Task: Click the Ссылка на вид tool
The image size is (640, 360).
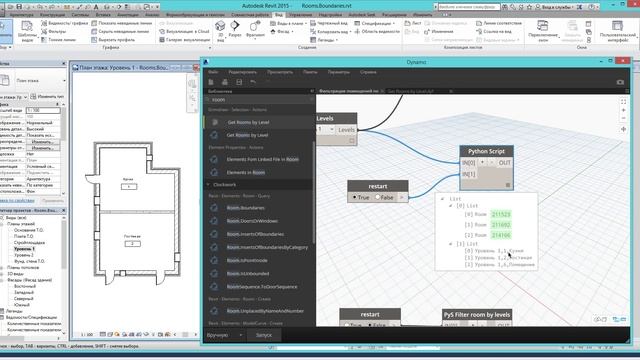Action: pyautogui.click(x=493, y=31)
